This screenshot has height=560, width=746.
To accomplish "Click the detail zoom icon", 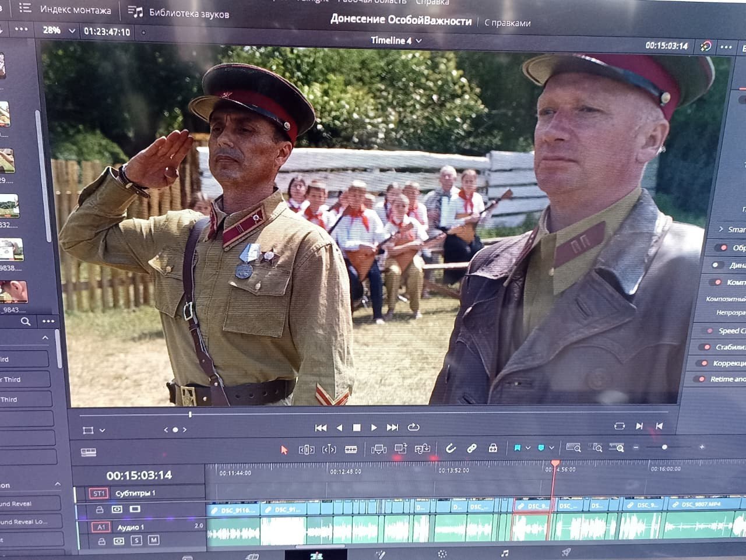I will tap(596, 448).
